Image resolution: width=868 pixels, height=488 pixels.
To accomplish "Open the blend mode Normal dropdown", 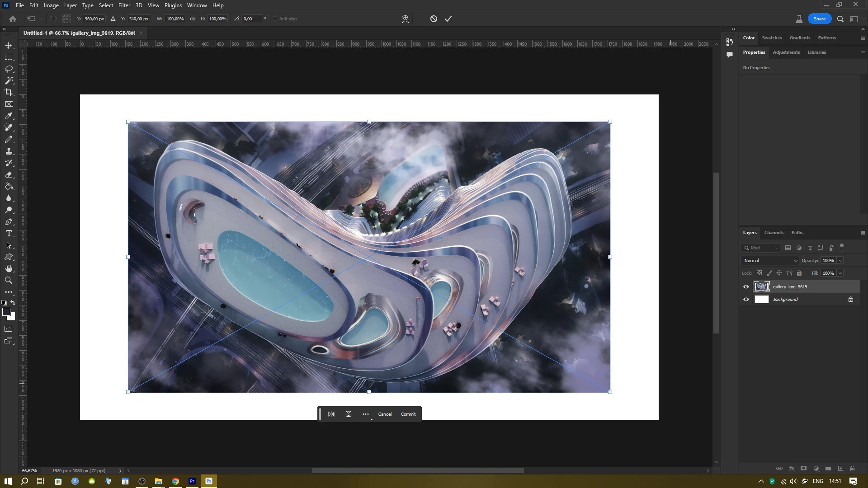I will [770, 261].
